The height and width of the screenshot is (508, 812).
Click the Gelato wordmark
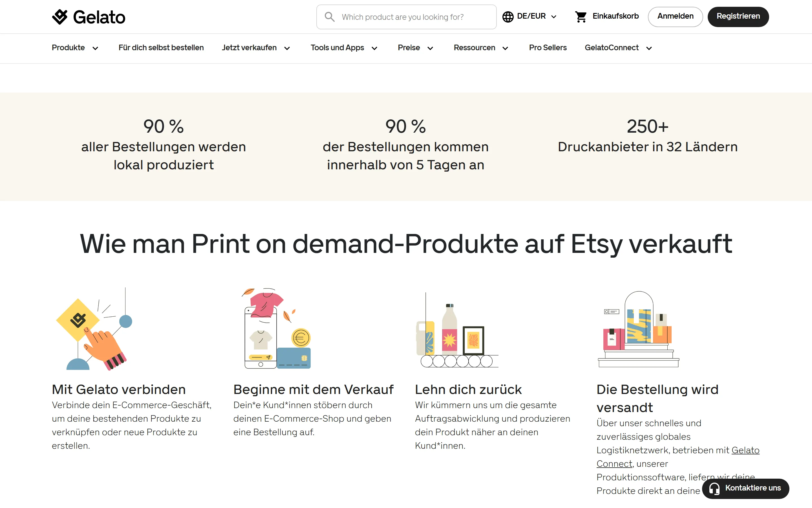pos(99,17)
